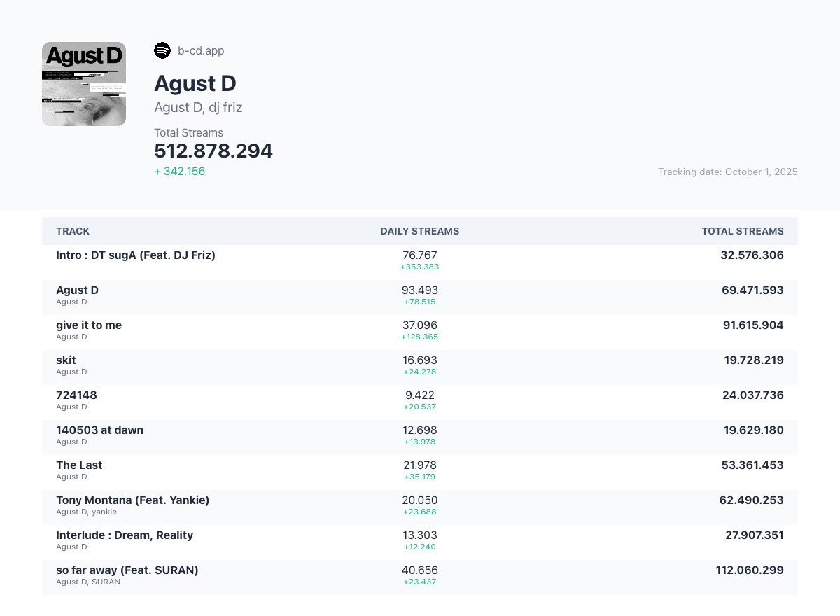
Task: Click the +13.978 change value
Action: (x=420, y=442)
